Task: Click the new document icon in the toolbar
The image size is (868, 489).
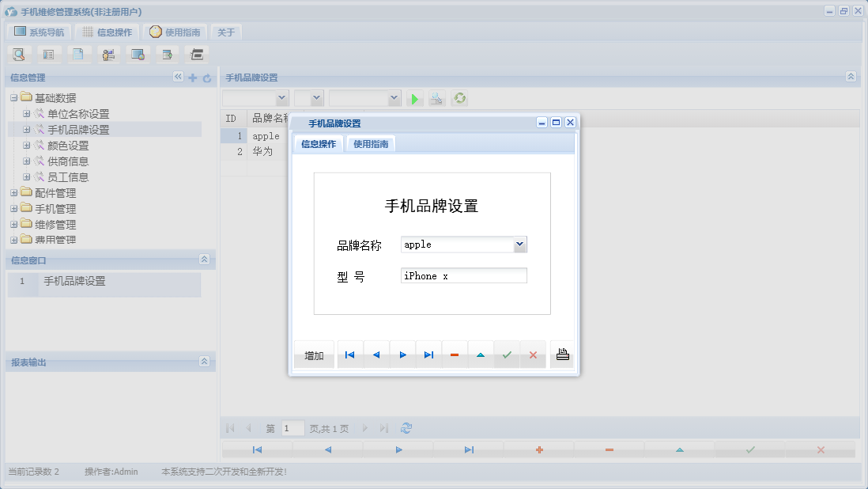Action: coord(78,54)
